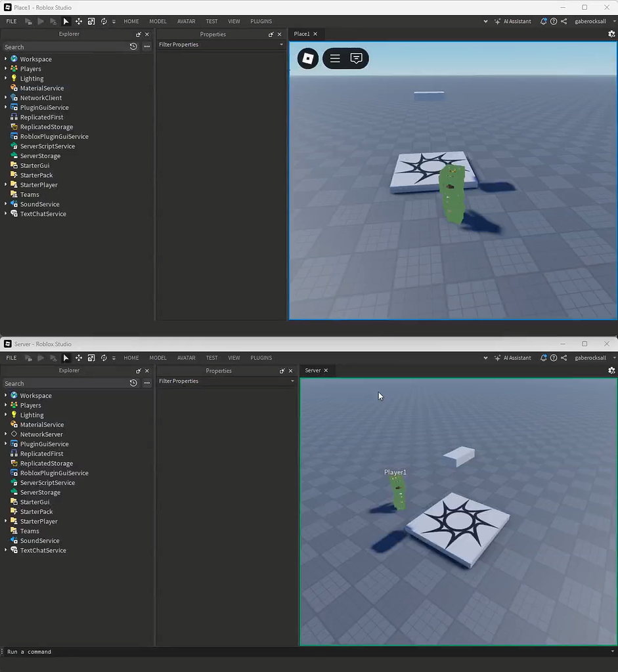Open the chat bubble in the Place1 viewport

(357, 58)
